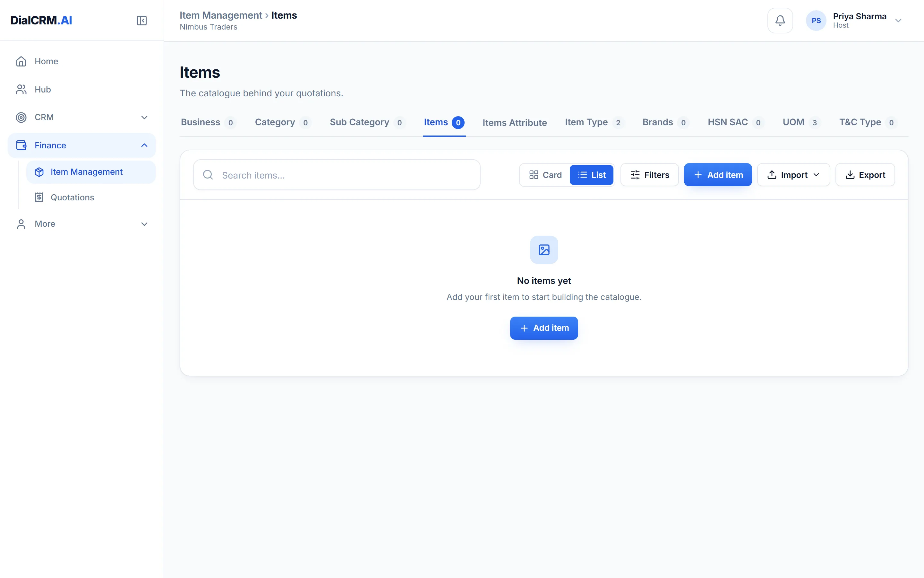924x578 pixels.
Task: Click the Export button
Action: coord(865,175)
